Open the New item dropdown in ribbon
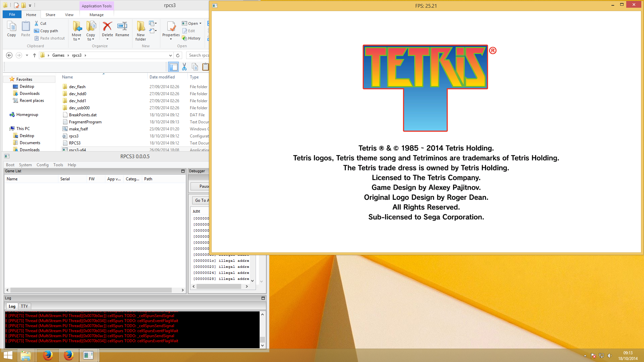The image size is (644, 362). pos(153,23)
